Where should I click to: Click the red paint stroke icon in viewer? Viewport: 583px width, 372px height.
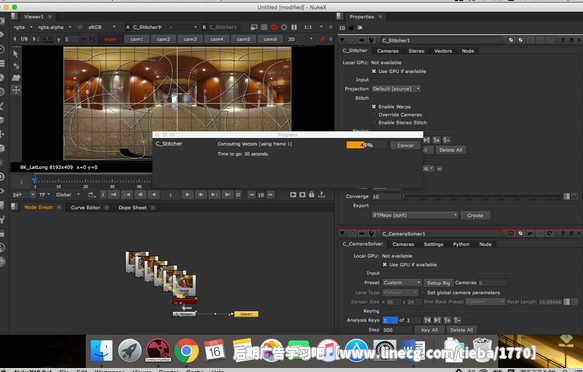pyautogui.click(x=322, y=39)
